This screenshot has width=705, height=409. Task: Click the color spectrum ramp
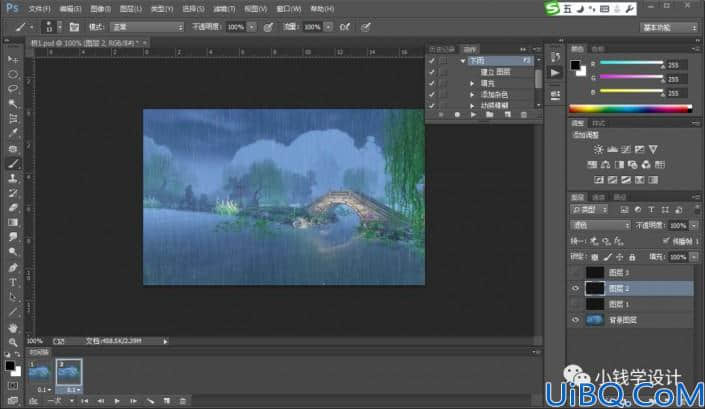[x=630, y=109]
